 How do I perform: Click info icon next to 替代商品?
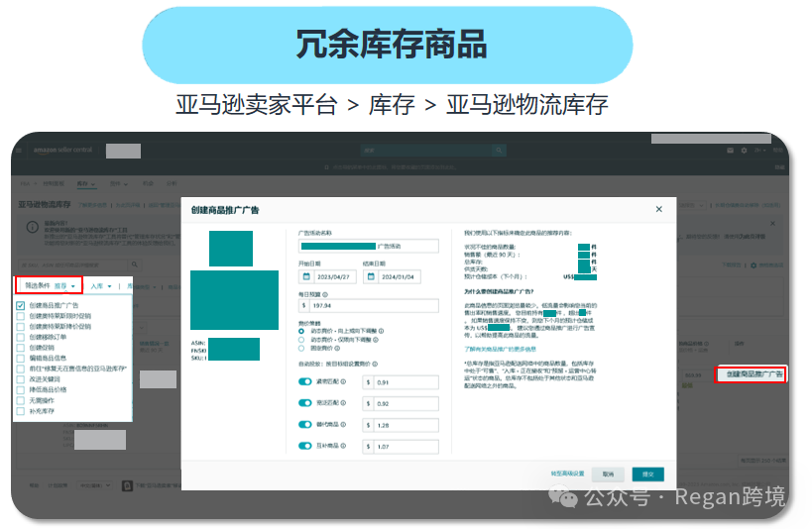(343, 424)
